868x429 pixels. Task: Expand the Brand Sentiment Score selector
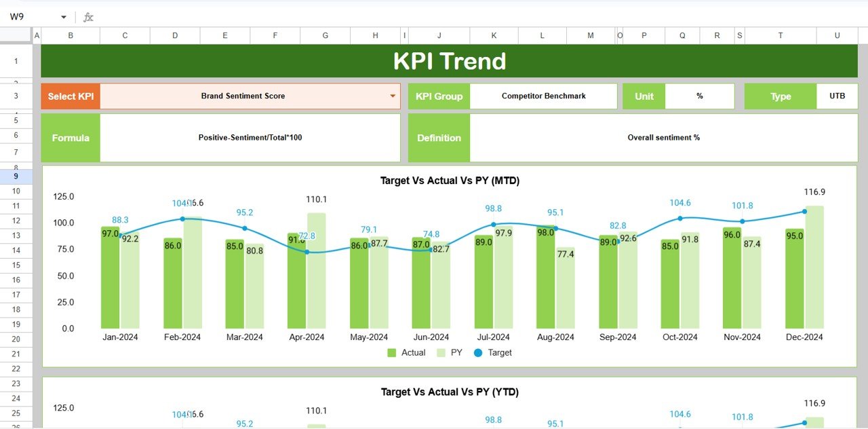click(x=248, y=96)
